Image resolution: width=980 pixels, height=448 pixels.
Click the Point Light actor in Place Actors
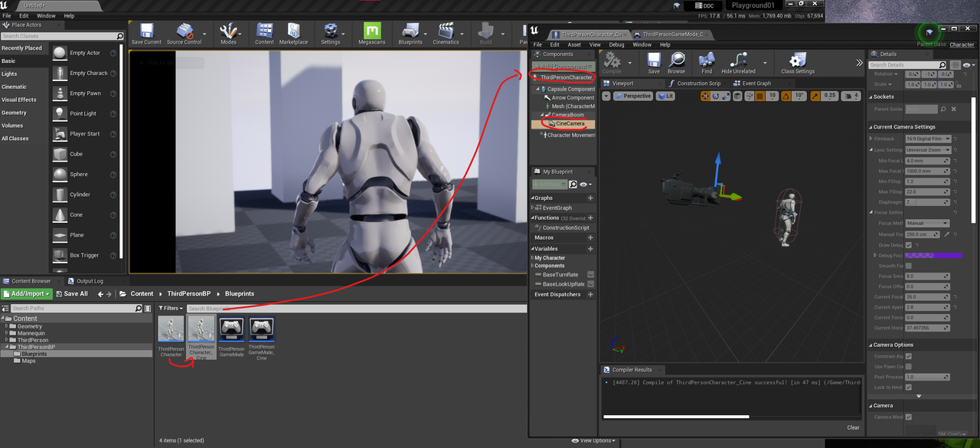[83, 113]
